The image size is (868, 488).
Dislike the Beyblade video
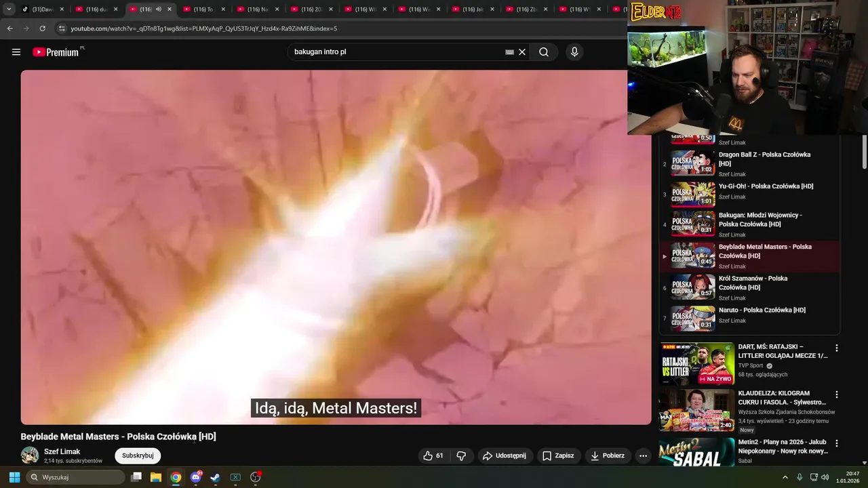[461, 455]
